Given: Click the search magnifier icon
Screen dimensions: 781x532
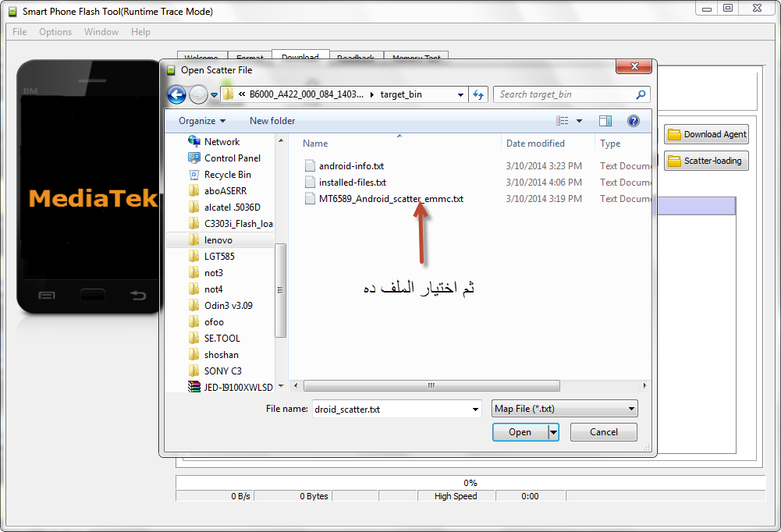Looking at the screenshot, I should pos(641,94).
